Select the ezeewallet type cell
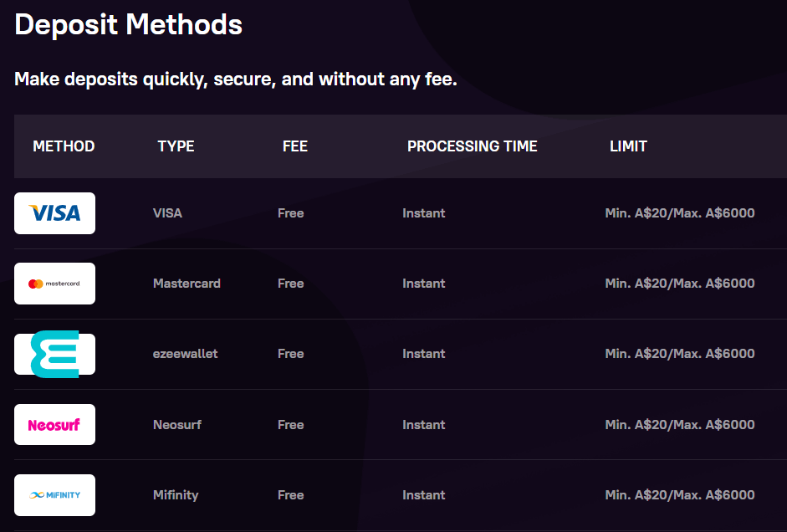 point(185,354)
